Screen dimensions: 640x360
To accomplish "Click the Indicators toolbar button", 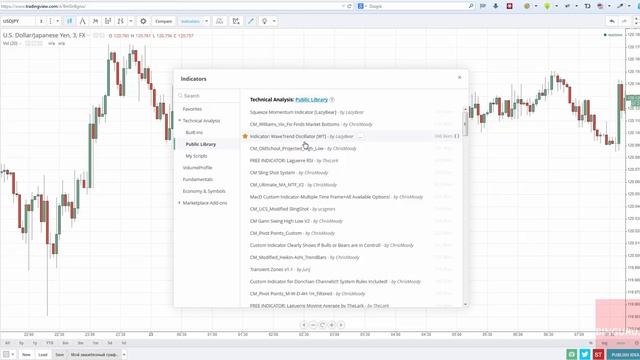I will click(x=190, y=21).
